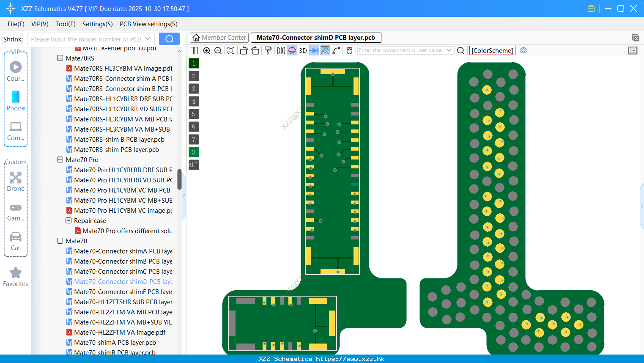Open Mate70-Connector shimA PCB layer file
This screenshot has width=644, height=363.
pyautogui.click(x=119, y=251)
